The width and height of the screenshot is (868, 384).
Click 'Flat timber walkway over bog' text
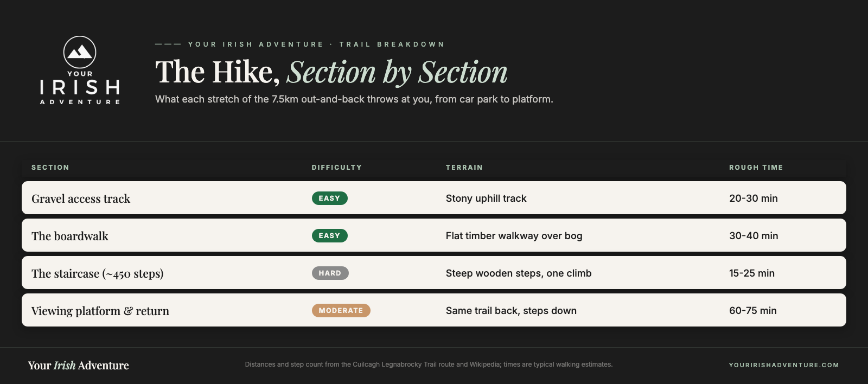click(514, 236)
